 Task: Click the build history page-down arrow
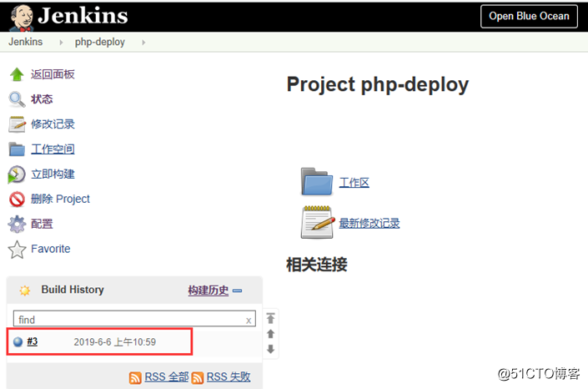pyautogui.click(x=271, y=349)
